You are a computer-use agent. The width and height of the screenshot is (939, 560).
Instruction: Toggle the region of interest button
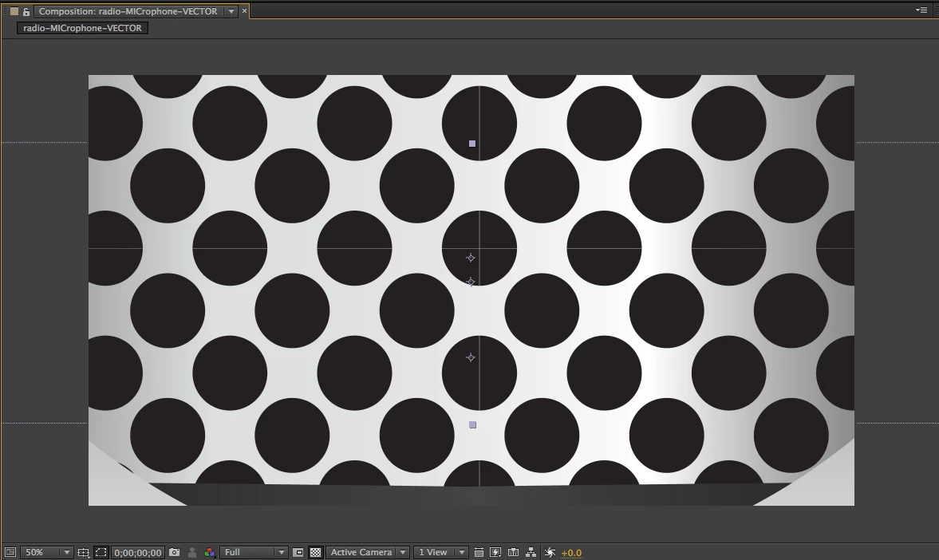point(298,552)
